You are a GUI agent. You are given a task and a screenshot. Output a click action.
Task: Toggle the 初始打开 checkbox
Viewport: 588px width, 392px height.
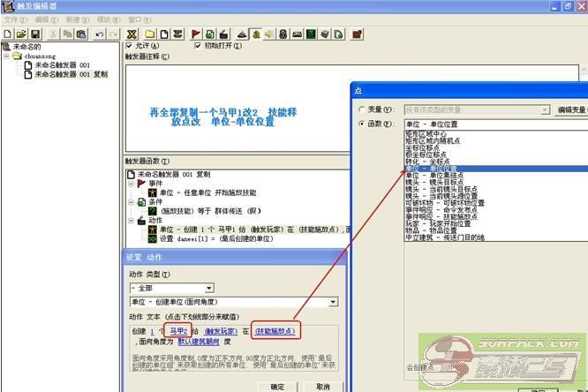click(x=199, y=46)
